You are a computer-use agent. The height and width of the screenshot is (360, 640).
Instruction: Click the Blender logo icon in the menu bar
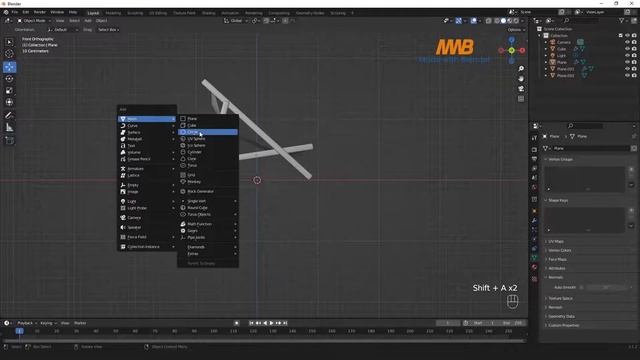click(6, 12)
